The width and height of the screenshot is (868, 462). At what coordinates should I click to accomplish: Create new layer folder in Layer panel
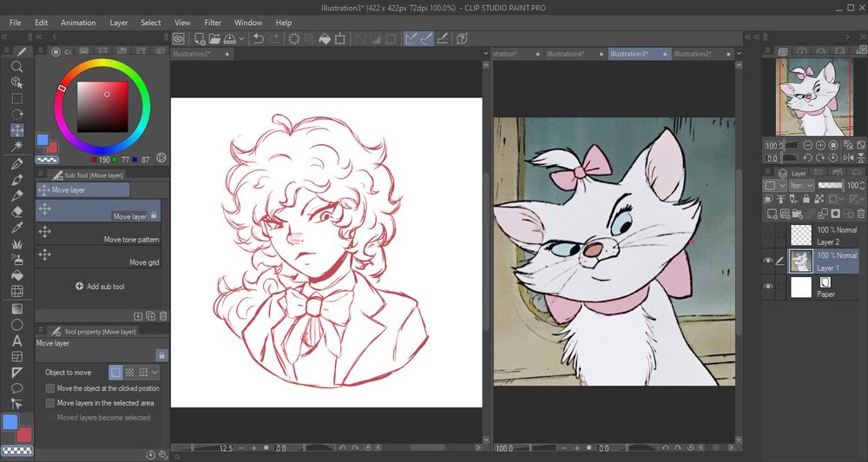[797, 214]
